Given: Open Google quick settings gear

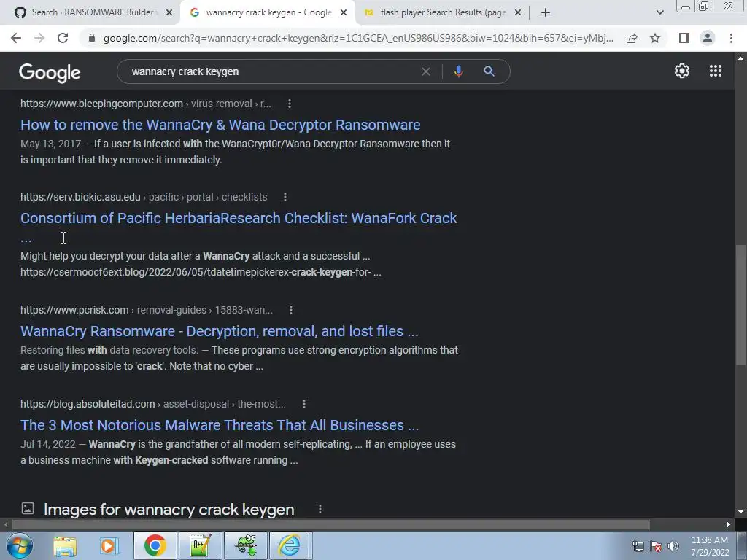Looking at the screenshot, I should point(682,71).
